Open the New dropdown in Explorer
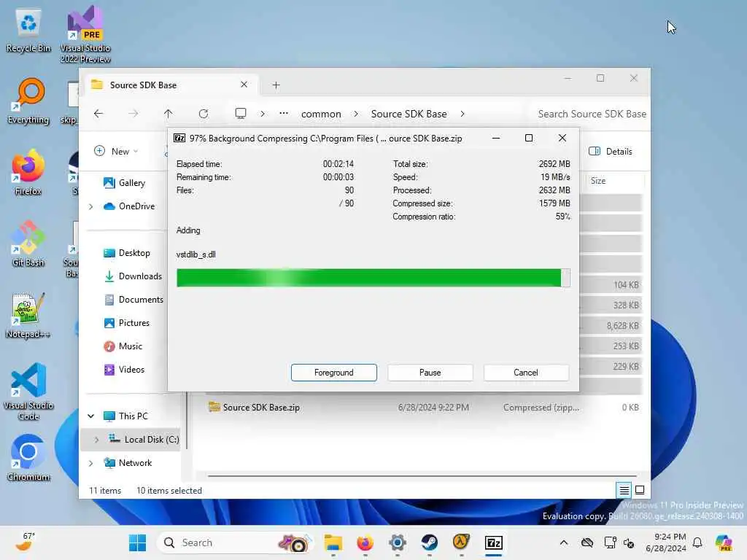Screen dimensions: 747x560 [116, 151]
